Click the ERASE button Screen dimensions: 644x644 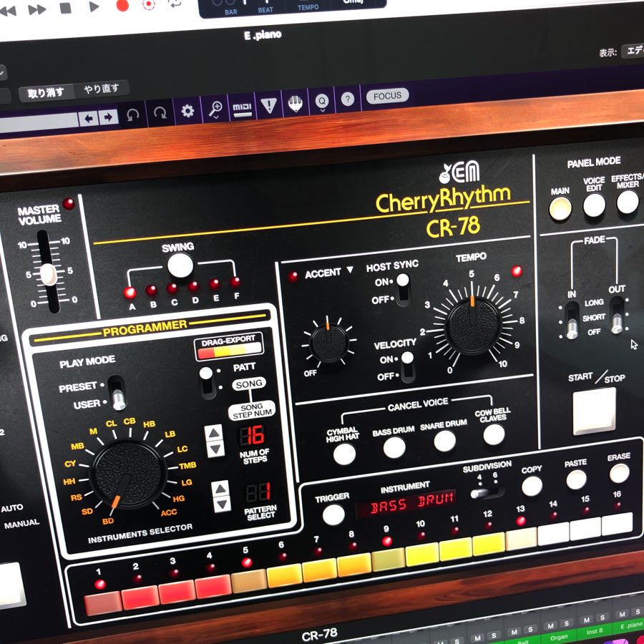tap(620, 473)
